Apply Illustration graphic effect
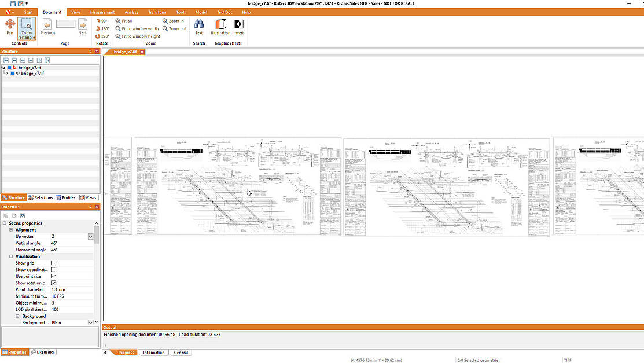Viewport: 644px width, 363px height. coord(220,27)
